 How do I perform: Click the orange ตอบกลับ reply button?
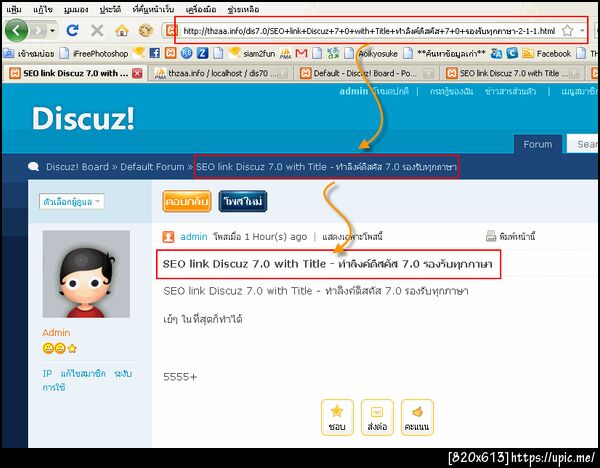187,201
